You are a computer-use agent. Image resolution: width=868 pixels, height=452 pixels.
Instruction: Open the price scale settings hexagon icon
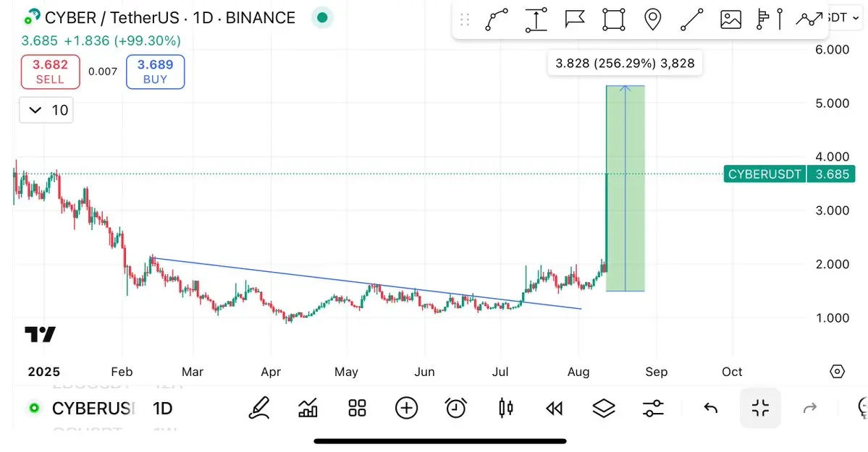tap(837, 371)
